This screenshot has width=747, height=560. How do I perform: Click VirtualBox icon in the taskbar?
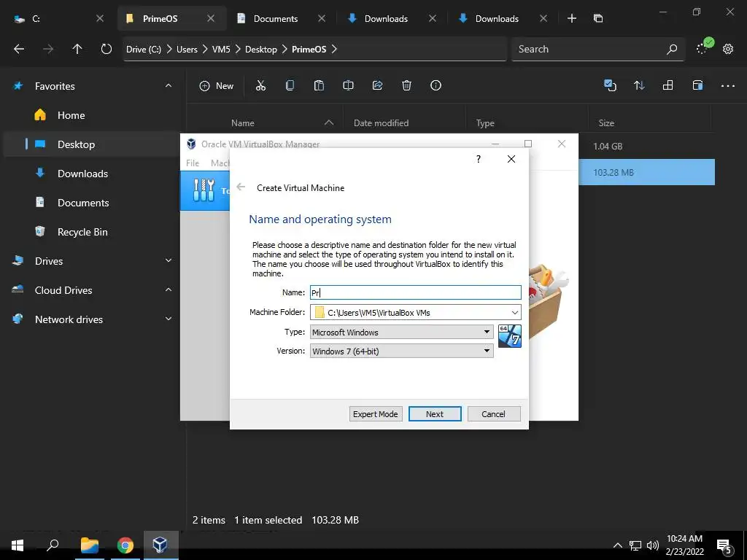[160, 545]
